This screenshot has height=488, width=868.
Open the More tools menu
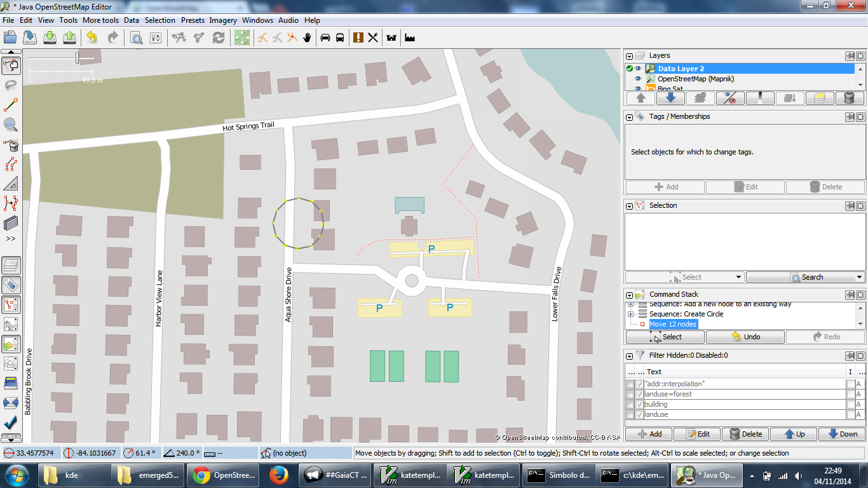100,20
